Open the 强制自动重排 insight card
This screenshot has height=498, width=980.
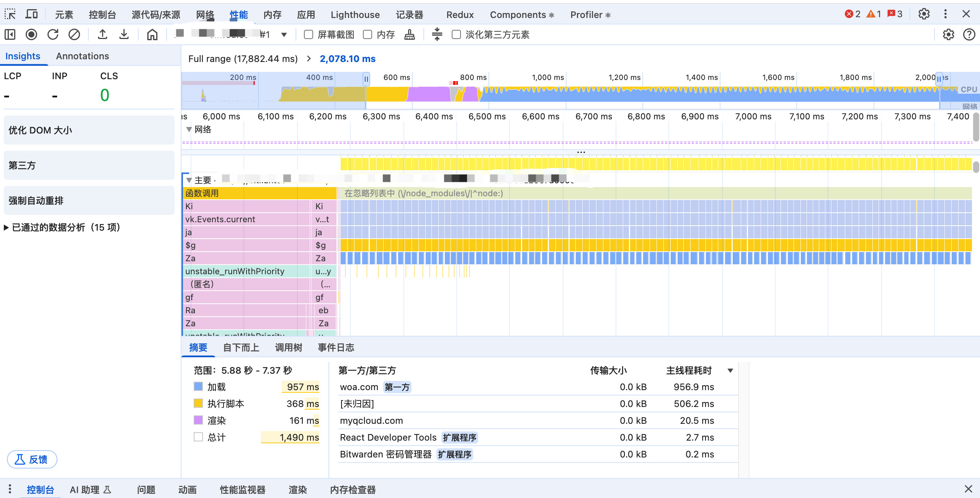point(89,200)
